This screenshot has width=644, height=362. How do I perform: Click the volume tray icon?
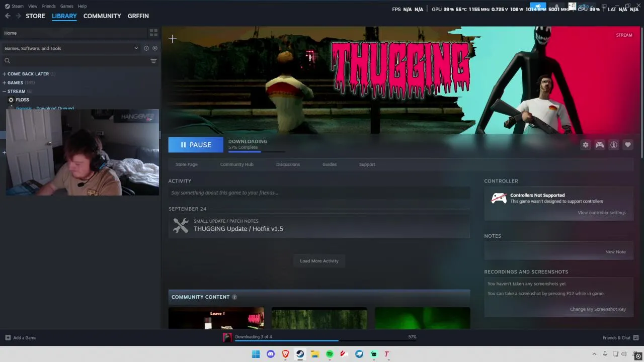pos(624,354)
